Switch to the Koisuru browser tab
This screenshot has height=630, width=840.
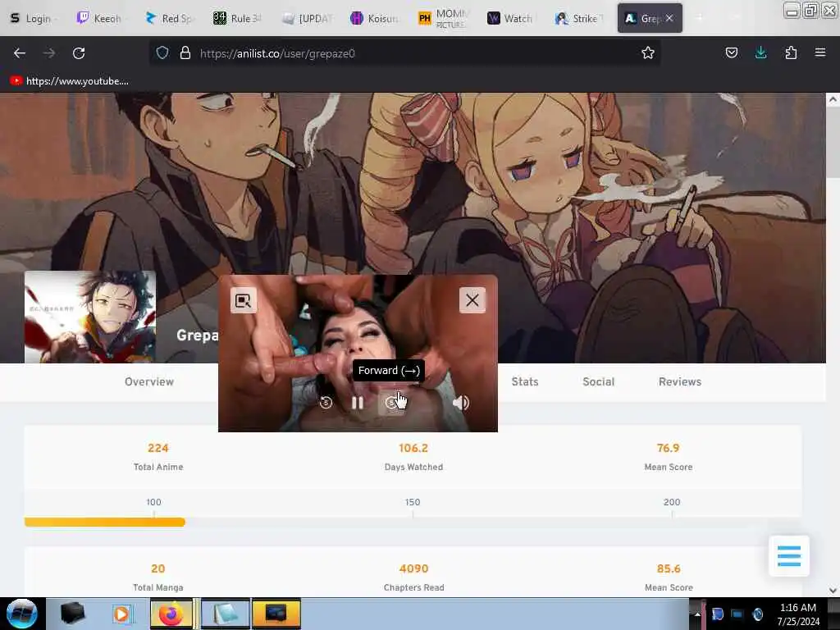pyautogui.click(x=374, y=18)
